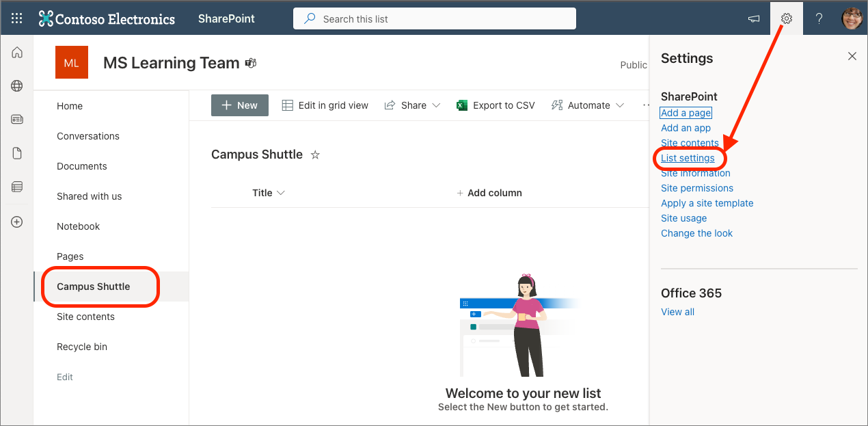This screenshot has height=426, width=868.
Task: Favorite the Campus Shuttle list star
Action: pyautogui.click(x=315, y=155)
